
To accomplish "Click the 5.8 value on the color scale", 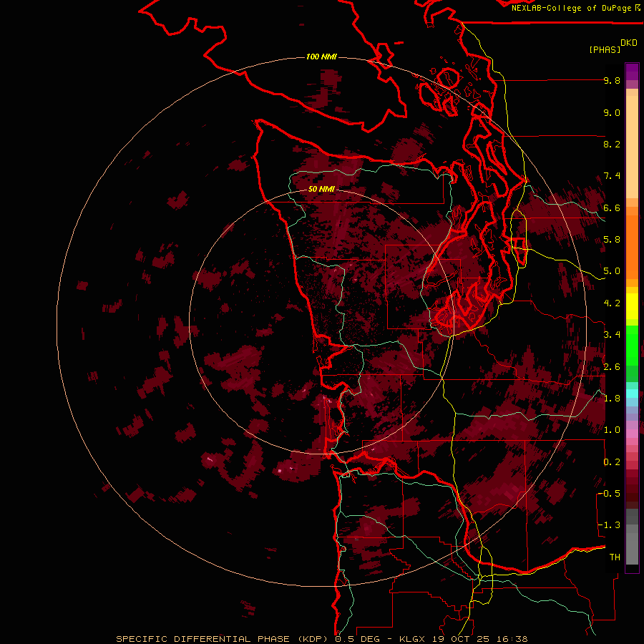I will coord(612,240).
